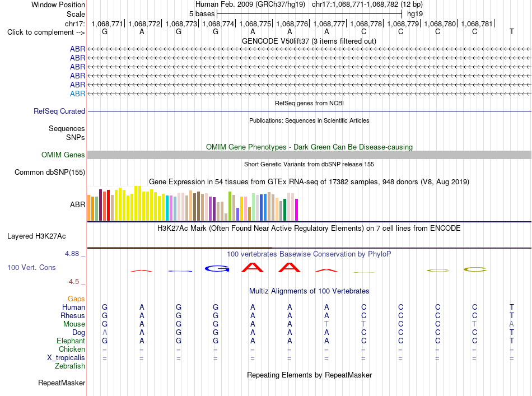Click the OMIM Genes side label
Screen dimensions: 532x396
[63, 155]
